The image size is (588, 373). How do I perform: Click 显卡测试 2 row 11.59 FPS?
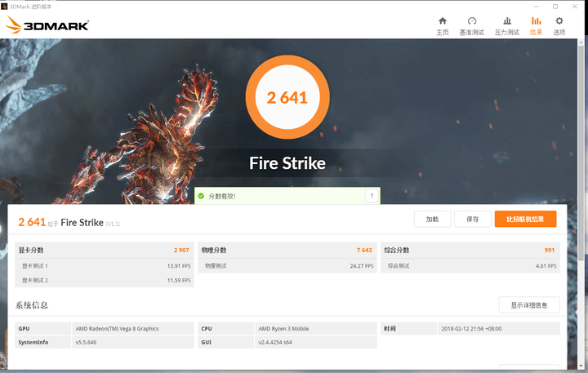105,280
